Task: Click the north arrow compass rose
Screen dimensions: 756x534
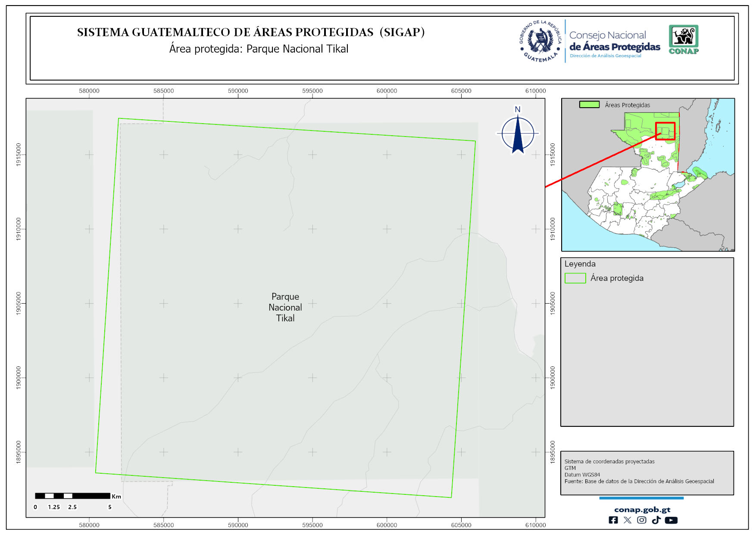Action: pos(518,133)
